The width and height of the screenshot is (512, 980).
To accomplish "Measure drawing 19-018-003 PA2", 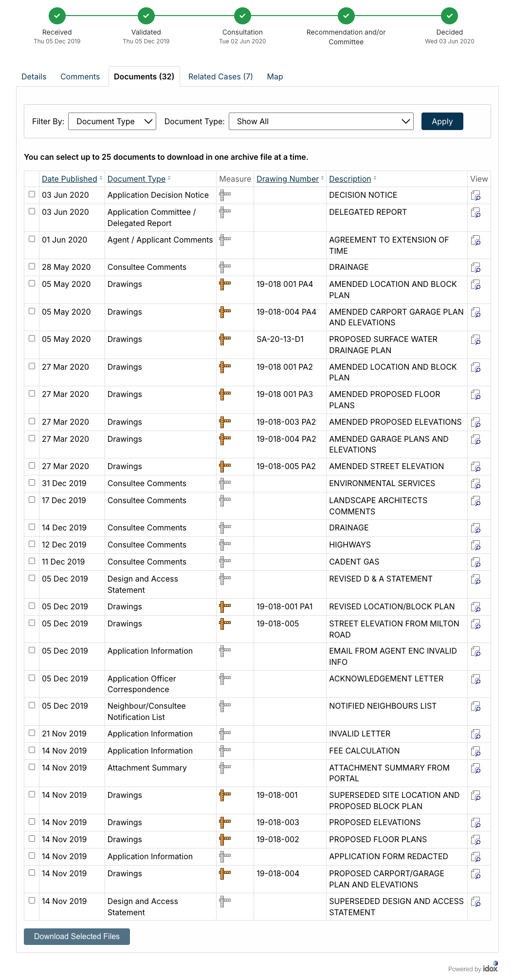I will pyautogui.click(x=225, y=422).
